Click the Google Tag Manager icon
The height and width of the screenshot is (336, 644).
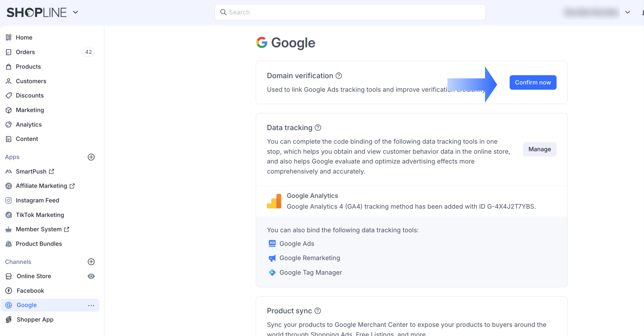[x=272, y=272]
